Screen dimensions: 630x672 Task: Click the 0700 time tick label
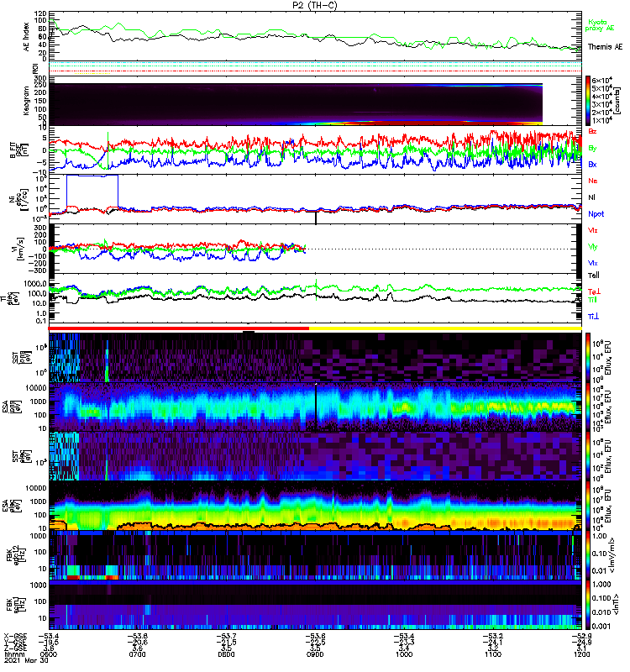(137, 654)
